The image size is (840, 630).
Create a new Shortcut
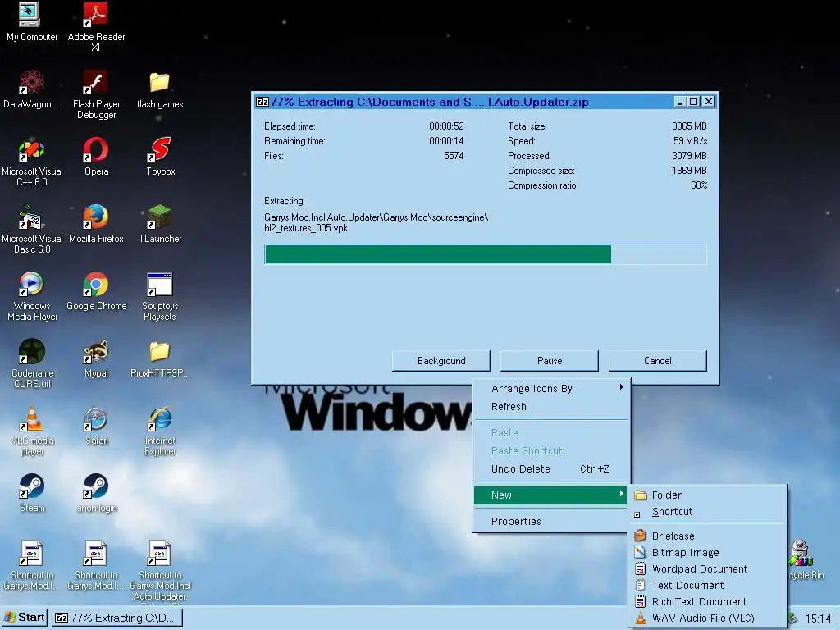click(x=708, y=512)
